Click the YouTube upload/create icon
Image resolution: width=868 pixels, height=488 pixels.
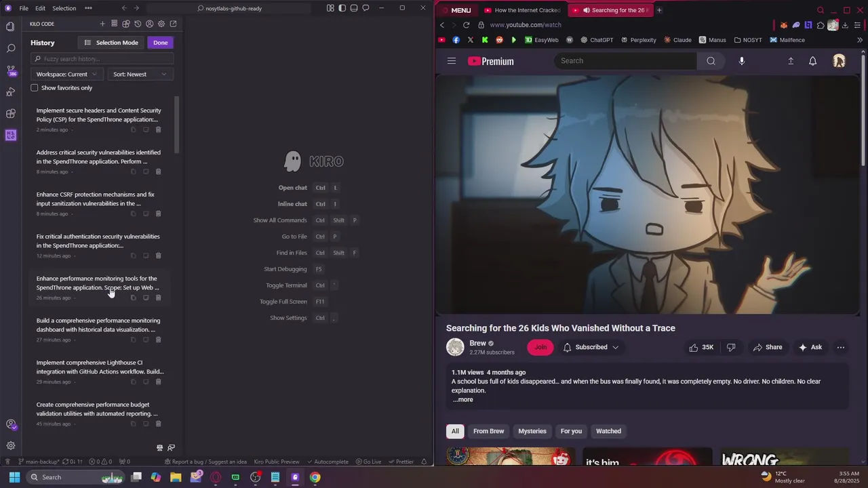pyautogui.click(x=790, y=61)
